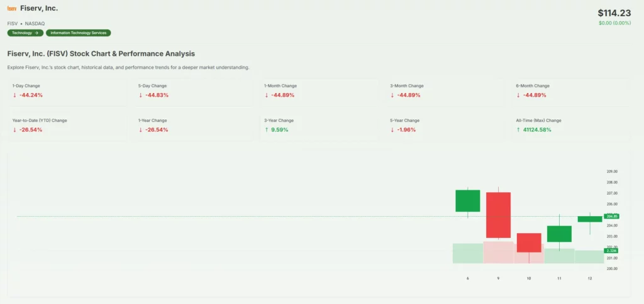Click the red candlestick for day 10
Screen dimensions: 644x304
(x=529, y=242)
